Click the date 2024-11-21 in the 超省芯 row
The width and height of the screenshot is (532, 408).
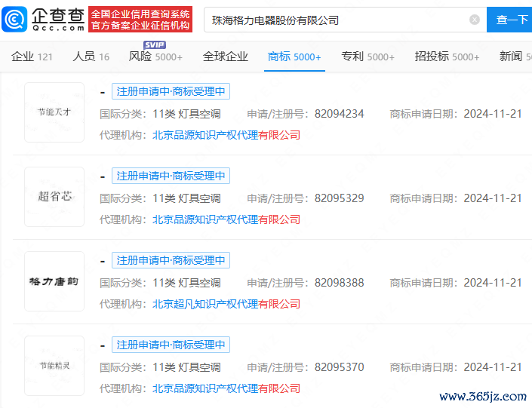(x=493, y=198)
